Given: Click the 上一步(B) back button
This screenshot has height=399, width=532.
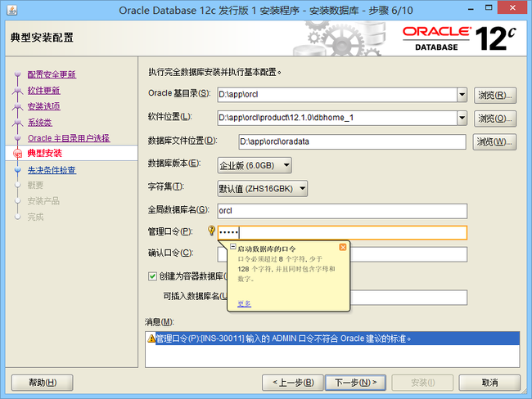Looking at the screenshot, I should [x=293, y=383].
